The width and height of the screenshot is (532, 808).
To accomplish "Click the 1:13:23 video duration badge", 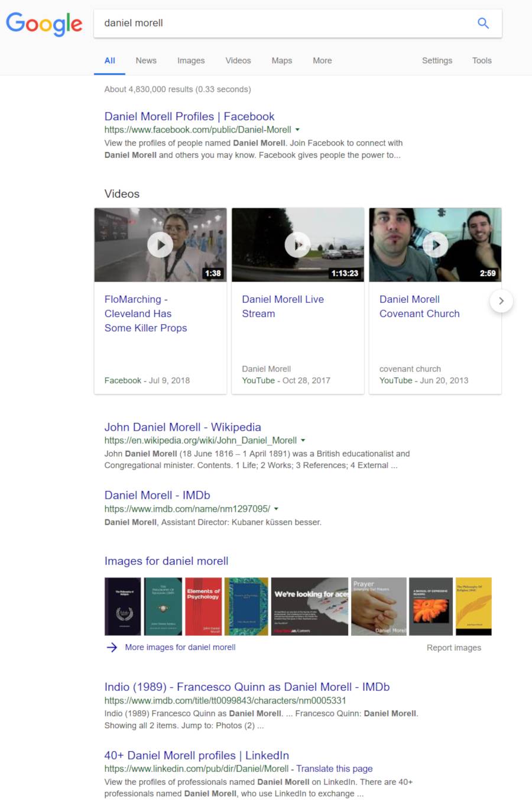I will [345, 273].
